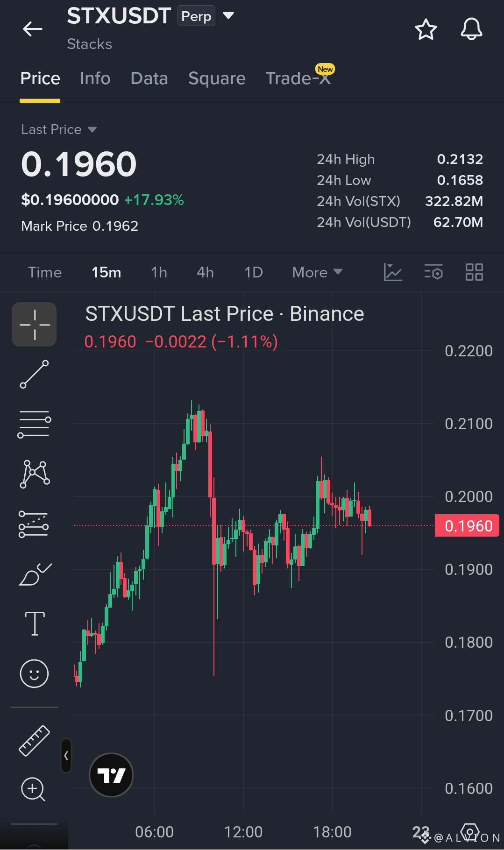Tap the red 0.1960 price label
Viewport: 504px width, 850px height.
[467, 526]
